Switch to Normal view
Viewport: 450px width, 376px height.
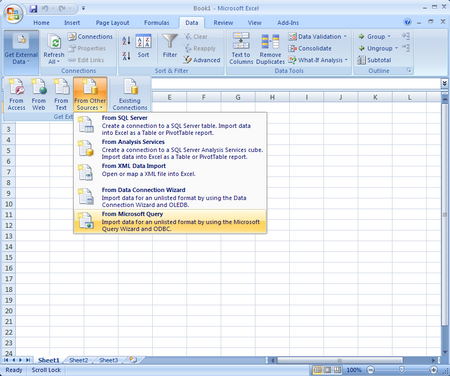click(318, 370)
